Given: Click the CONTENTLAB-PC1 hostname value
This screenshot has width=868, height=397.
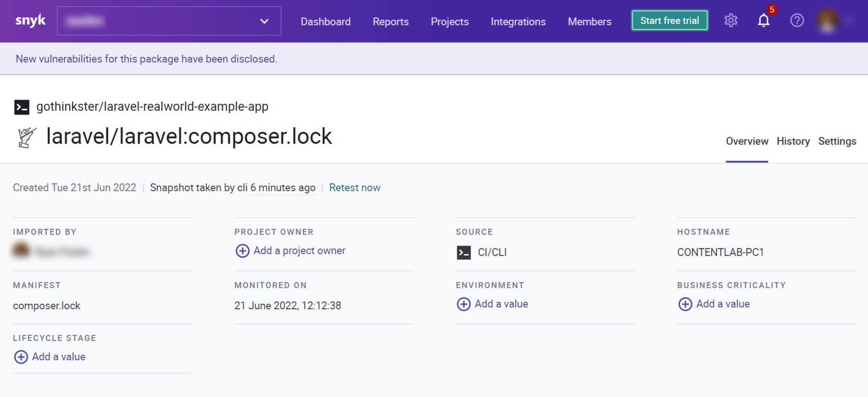Looking at the screenshot, I should pos(721,252).
